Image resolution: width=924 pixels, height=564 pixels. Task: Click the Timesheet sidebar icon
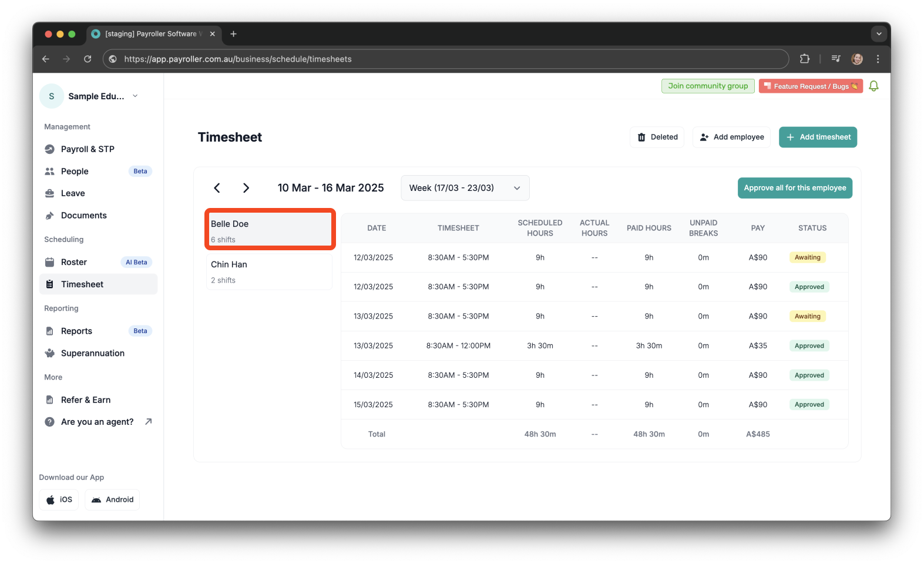50,284
